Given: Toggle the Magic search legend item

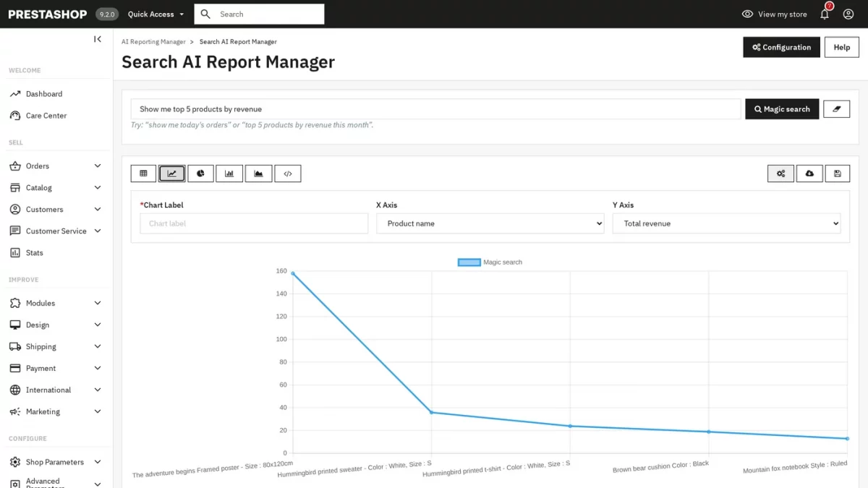Looking at the screenshot, I should 490,262.
